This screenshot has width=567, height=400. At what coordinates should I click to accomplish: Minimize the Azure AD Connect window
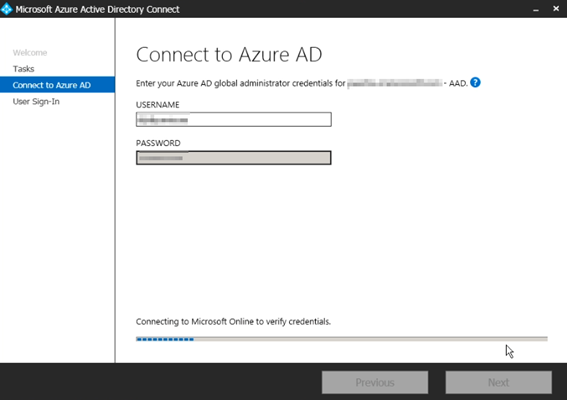tap(536, 9)
